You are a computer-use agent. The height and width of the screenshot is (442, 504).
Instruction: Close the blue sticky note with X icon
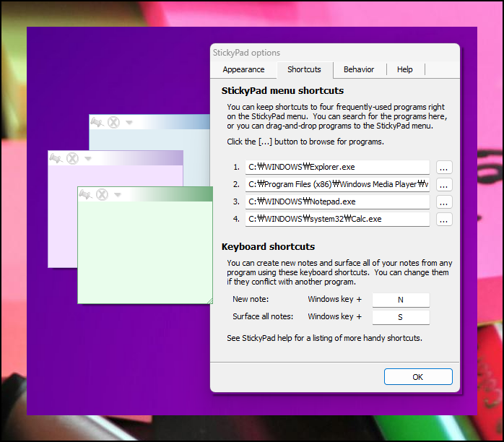click(114, 122)
